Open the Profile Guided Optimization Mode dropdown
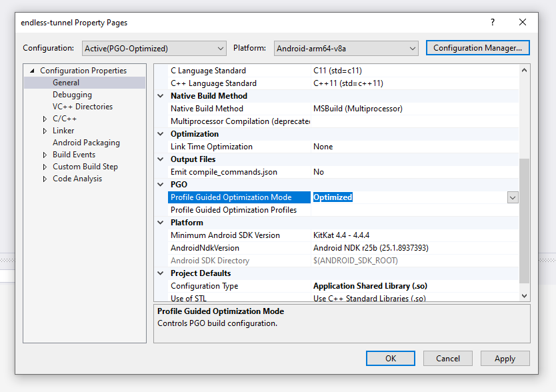 (x=512, y=197)
